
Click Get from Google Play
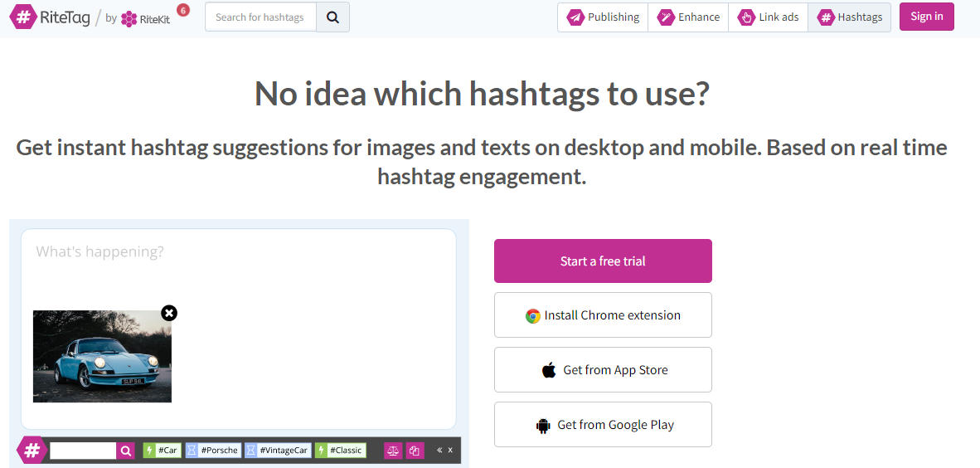[603, 425]
